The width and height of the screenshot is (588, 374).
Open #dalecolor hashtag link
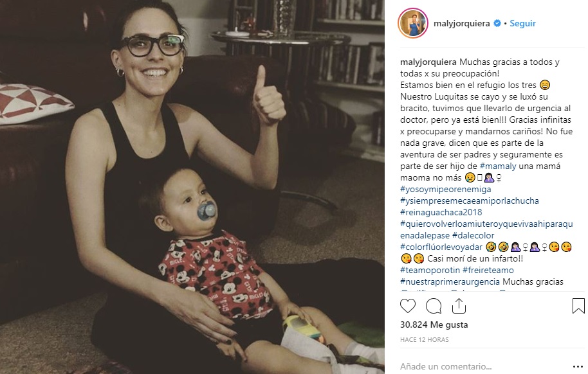pyautogui.click(x=473, y=235)
